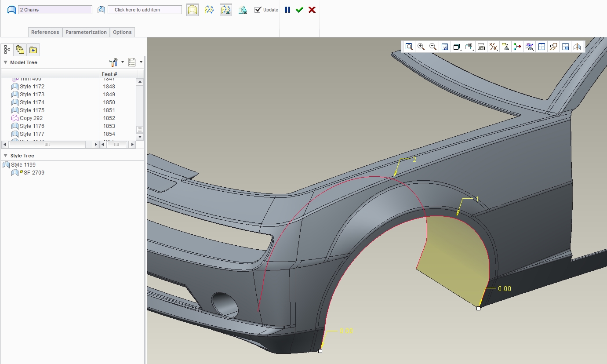The image size is (607, 364).
Task: Toggle the spin center icon
Action: [x=517, y=47]
